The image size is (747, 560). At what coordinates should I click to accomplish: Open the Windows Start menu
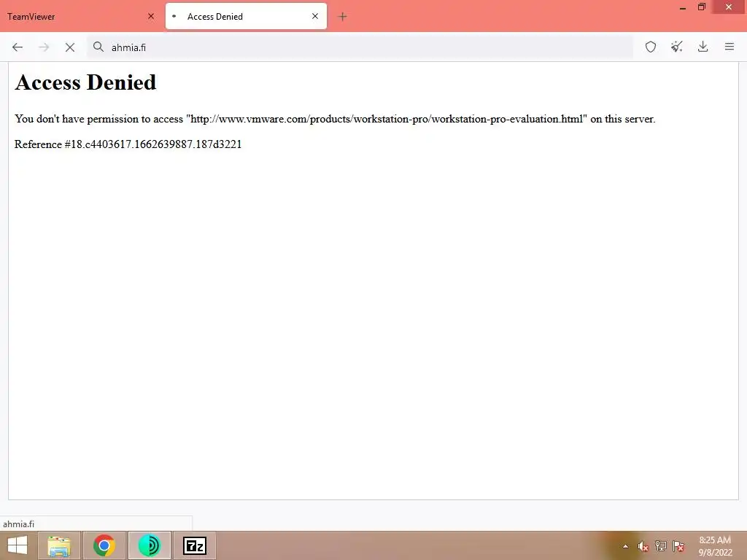[x=18, y=545]
